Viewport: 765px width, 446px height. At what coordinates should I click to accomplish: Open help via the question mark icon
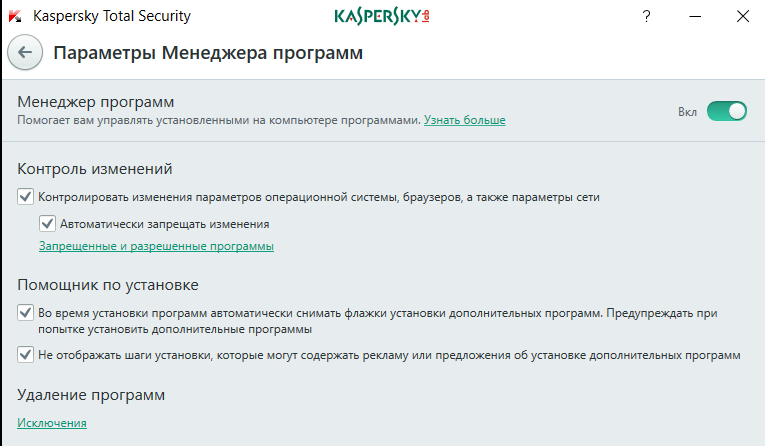(646, 17)
